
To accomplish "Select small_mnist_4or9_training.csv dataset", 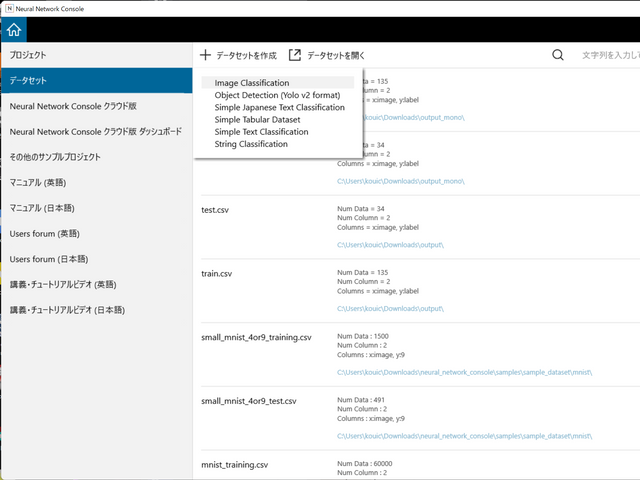I will click(256, 338).
